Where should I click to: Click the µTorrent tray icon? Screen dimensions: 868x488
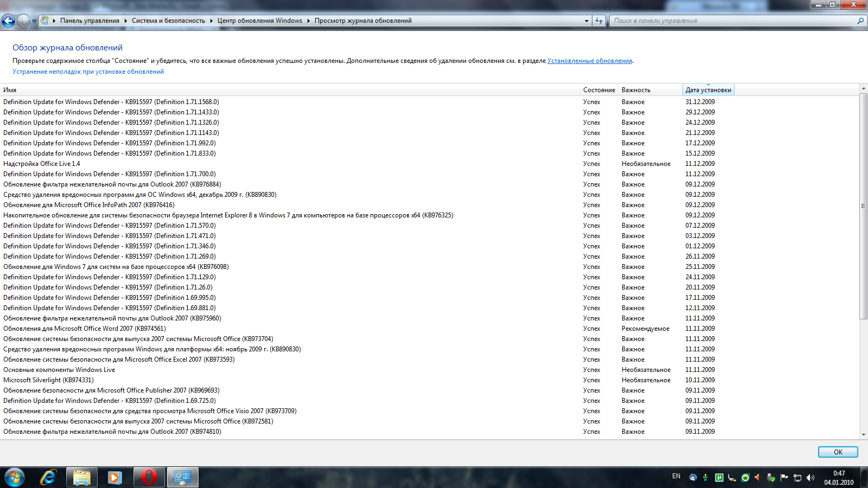point(719,478)
